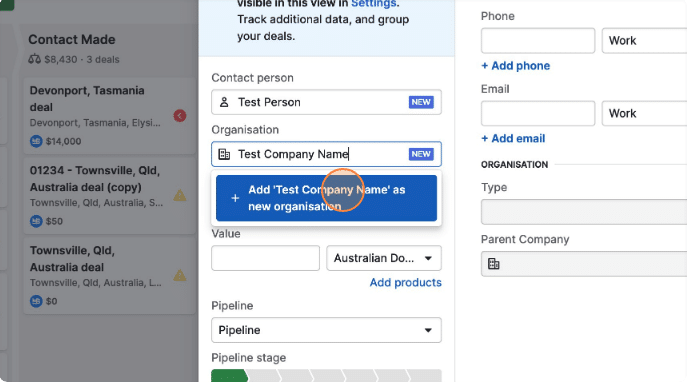Open the Townsville, Qld, Australia deal card
Screen dimensions: 687x382
110,276
